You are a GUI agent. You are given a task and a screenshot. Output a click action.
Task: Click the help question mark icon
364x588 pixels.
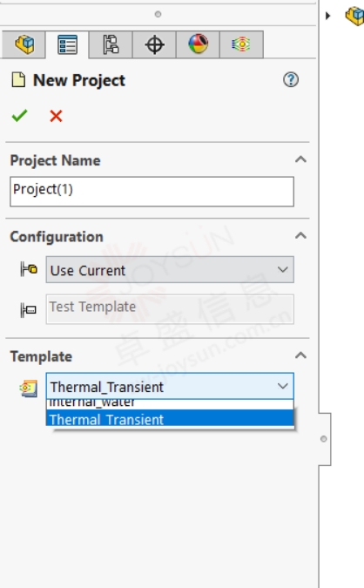click(x=291, y=79)
